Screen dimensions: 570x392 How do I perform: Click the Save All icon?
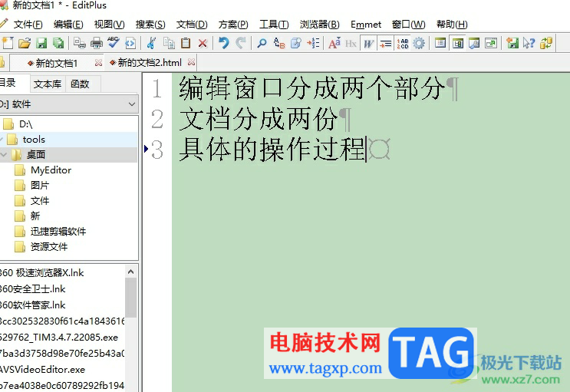tap(58, 43)
